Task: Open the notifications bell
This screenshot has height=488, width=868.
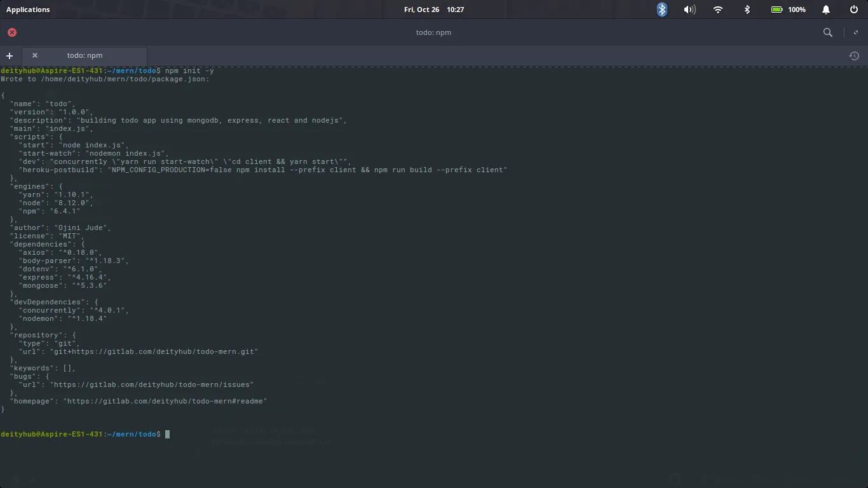Action: click(826, 10)
